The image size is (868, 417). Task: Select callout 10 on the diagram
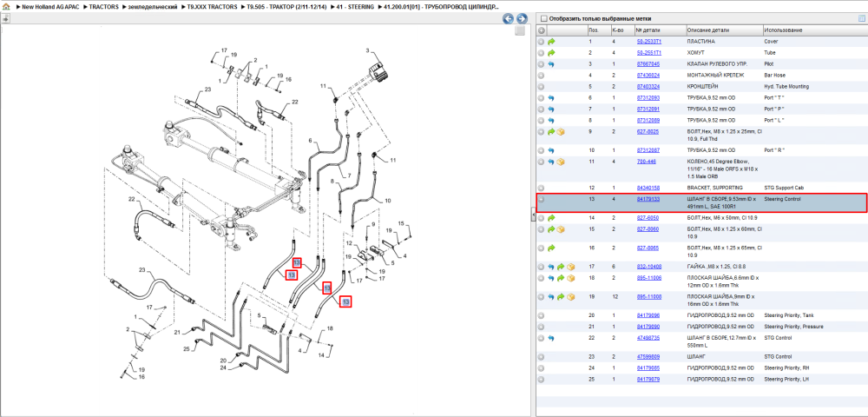(388, 201)
